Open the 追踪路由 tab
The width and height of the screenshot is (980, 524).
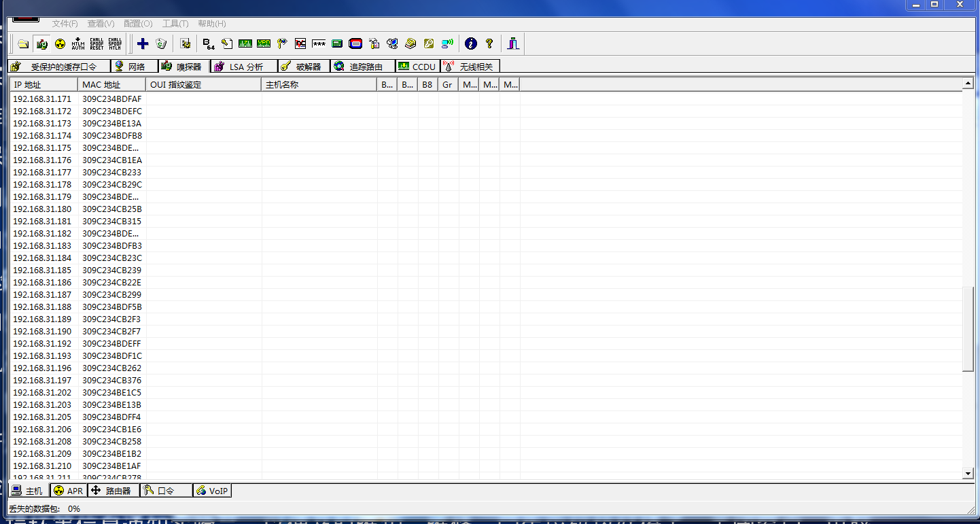coord(362,67)
